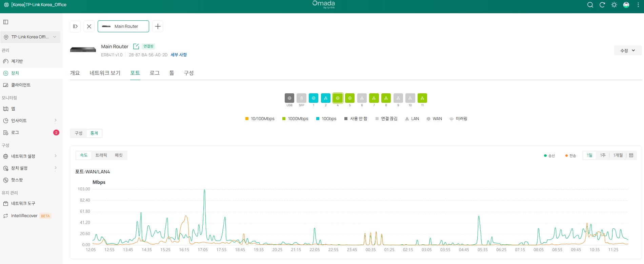Switch to the 로그 device tab
Viewport: 644px width, 264px height.
[155, 73]
